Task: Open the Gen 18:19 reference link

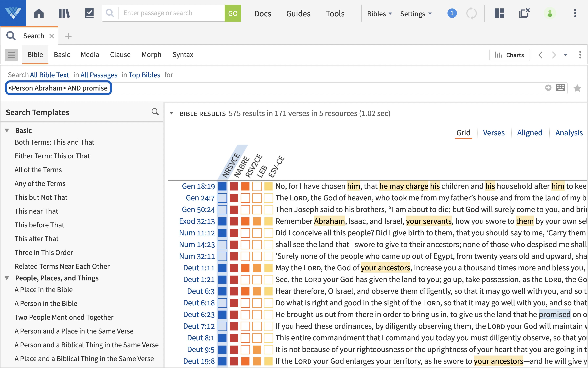Action: tap(198, 186)
